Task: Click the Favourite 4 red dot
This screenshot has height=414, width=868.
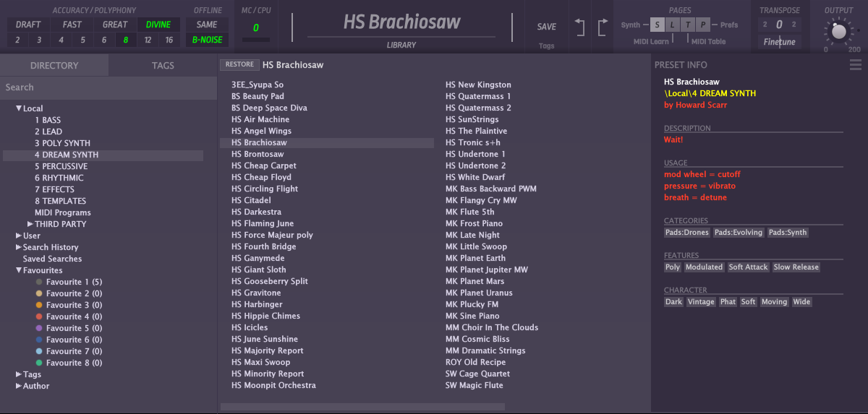Action: coord(39,316)
